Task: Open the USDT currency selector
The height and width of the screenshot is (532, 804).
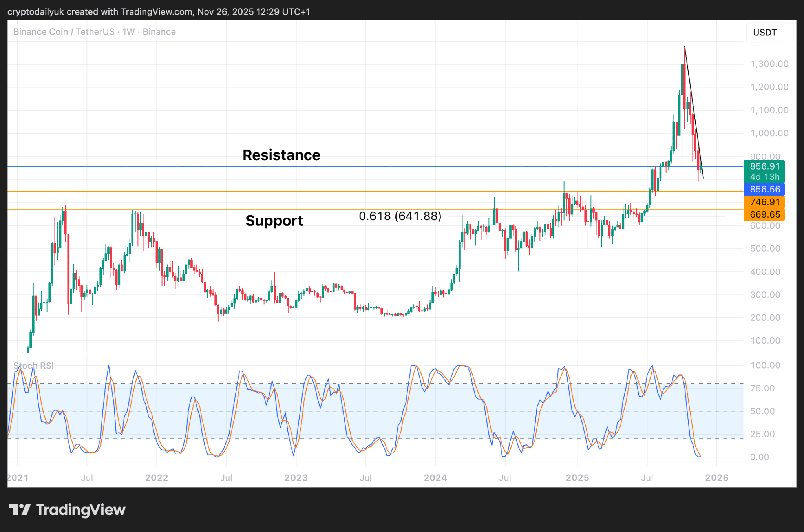Action: [x=764, y=33]
